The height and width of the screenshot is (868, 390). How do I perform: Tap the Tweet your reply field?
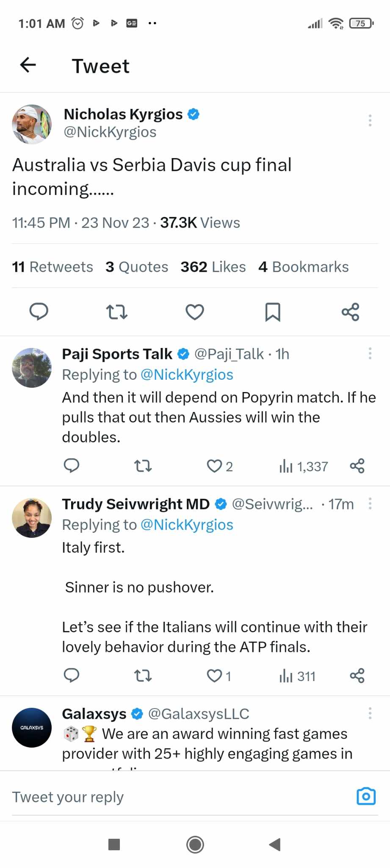[x=169, y=797]
